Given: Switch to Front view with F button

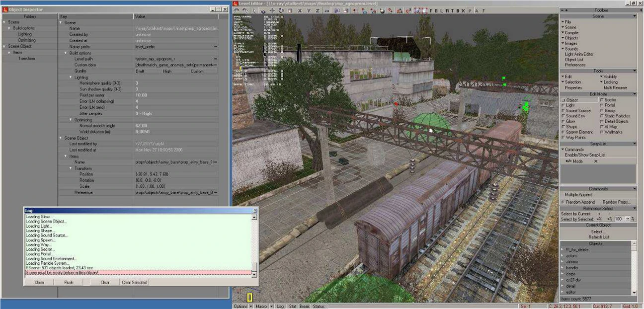Looking at the screenshot, I should tap(431, 10).
